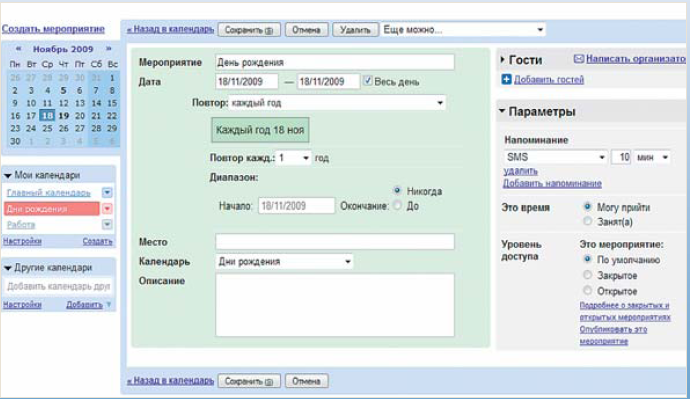Viewport: 690px width, 399px height.
Task: Click Добавить напоминание link
Action: (552, 183)
